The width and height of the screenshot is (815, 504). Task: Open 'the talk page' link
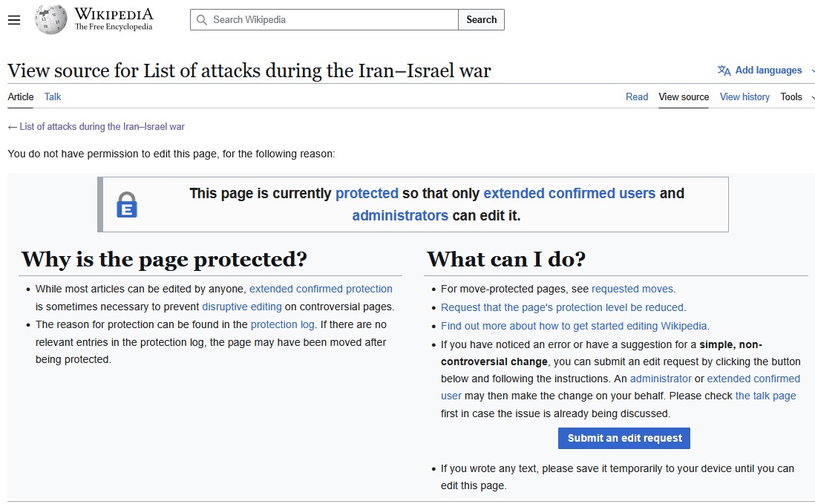pos(765,396)
